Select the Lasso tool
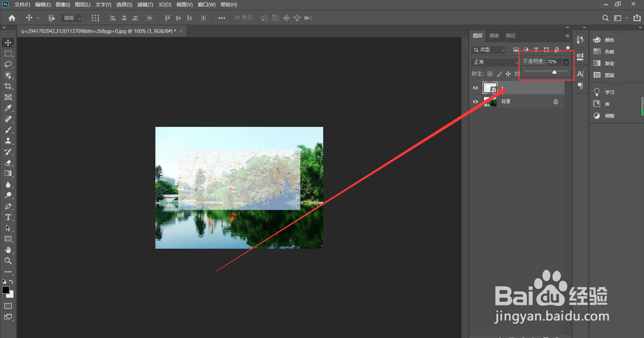 [x=8, y=64]
